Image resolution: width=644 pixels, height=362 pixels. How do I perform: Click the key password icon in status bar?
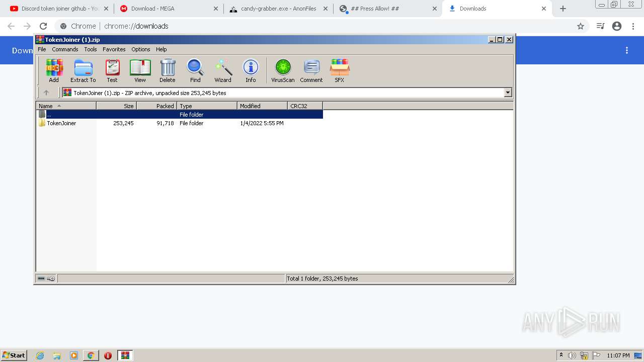click(51, 279)
